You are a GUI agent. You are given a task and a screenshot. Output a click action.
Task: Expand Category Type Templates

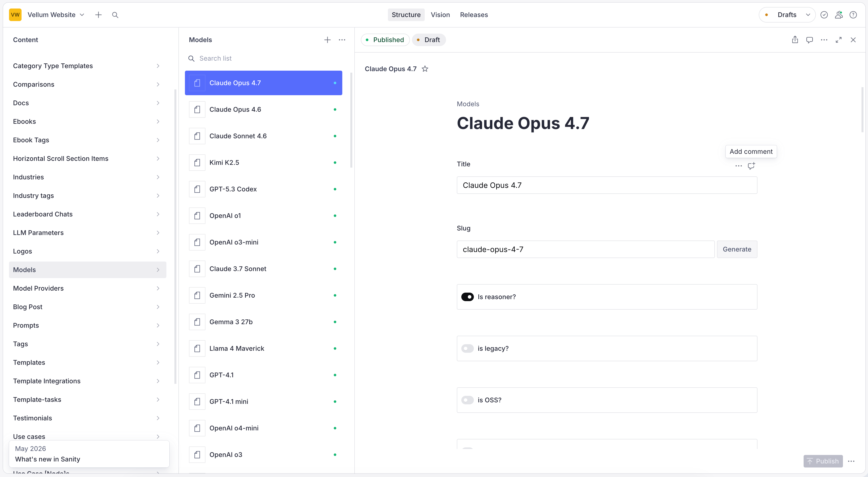point(88,66)
